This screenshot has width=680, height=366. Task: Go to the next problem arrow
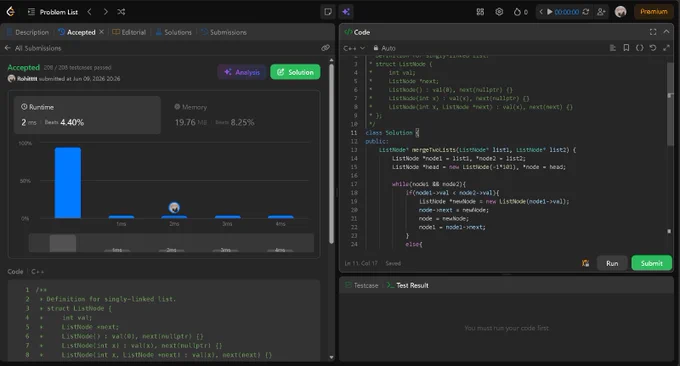coord(105,12)
